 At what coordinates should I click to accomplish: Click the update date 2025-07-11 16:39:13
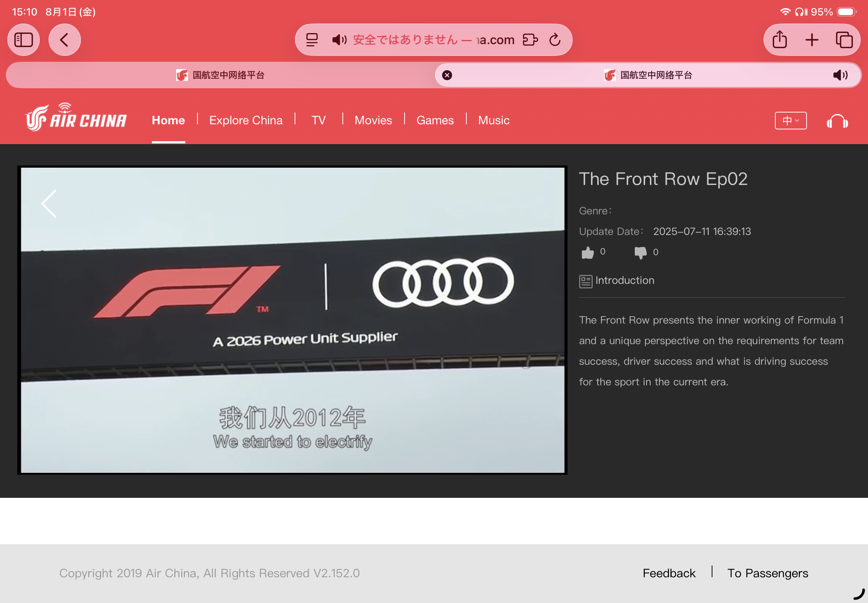point(702,231)
